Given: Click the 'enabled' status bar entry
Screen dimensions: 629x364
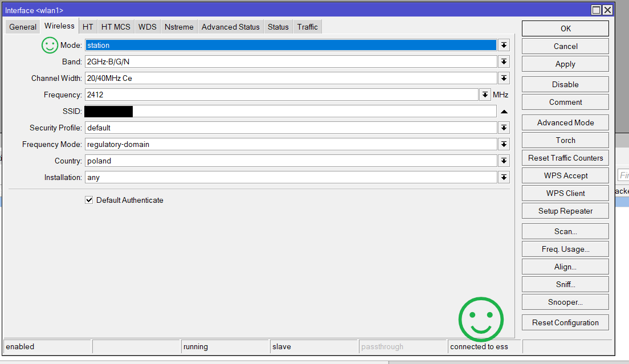Looking at the screenshot, I should [x=47, y=347].
